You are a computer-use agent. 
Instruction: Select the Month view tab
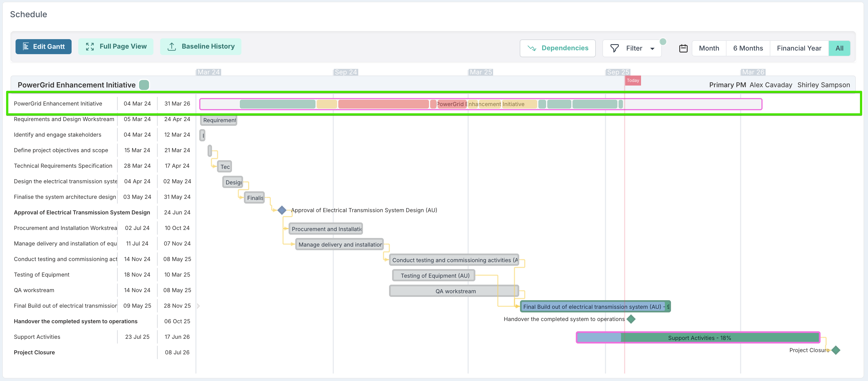point(709,48)
